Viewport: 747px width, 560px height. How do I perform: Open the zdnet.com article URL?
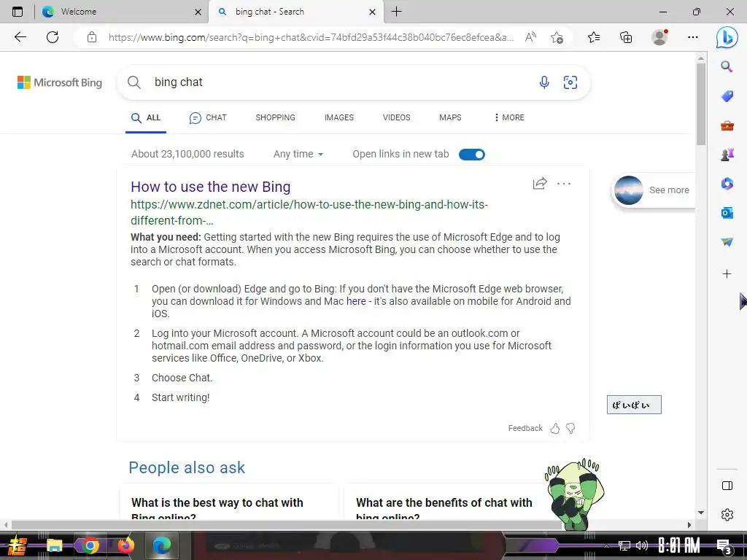coord(309,212)
